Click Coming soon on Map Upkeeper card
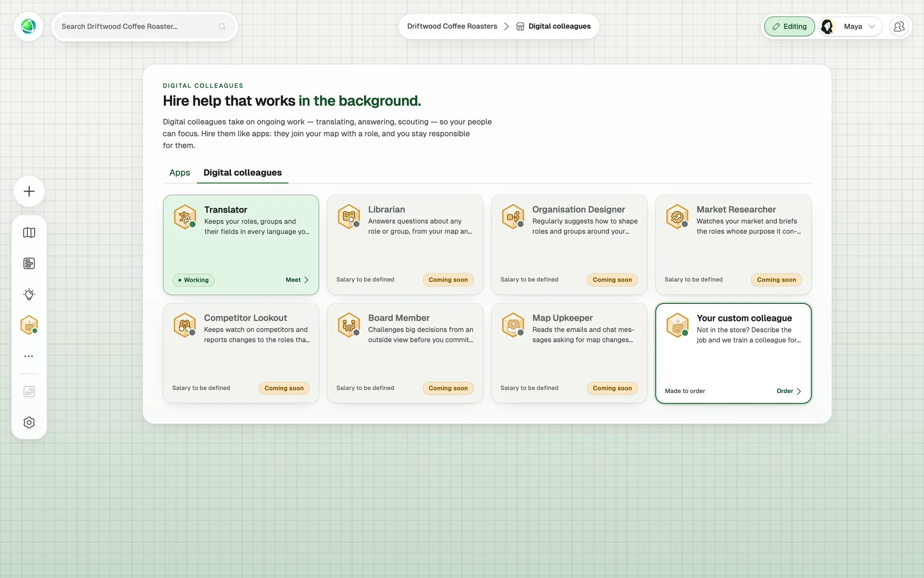The image size is (924, 578). pyautogui.click(x=612, y=389)
